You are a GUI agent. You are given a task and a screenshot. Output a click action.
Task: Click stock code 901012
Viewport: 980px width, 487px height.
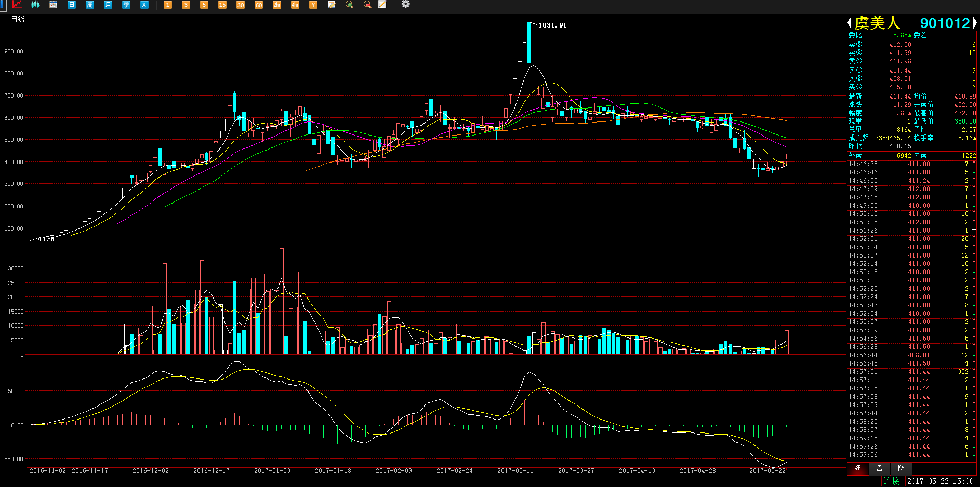pyautogui.click(x=945, y=23)
